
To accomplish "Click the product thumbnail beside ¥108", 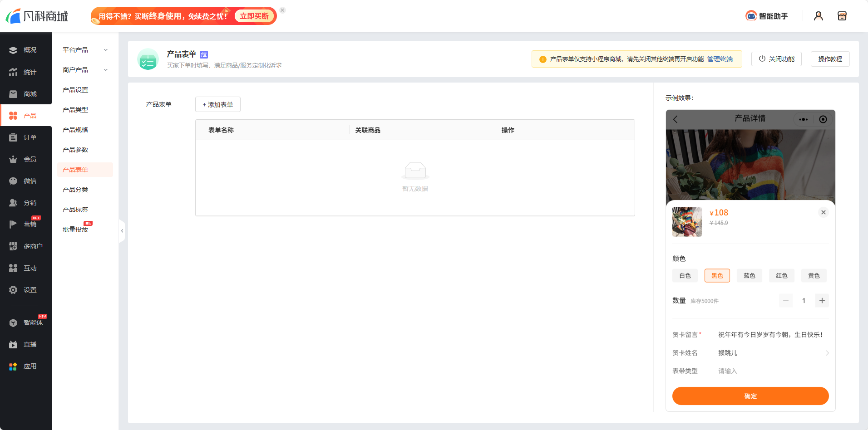I will [x=687, y=222].
